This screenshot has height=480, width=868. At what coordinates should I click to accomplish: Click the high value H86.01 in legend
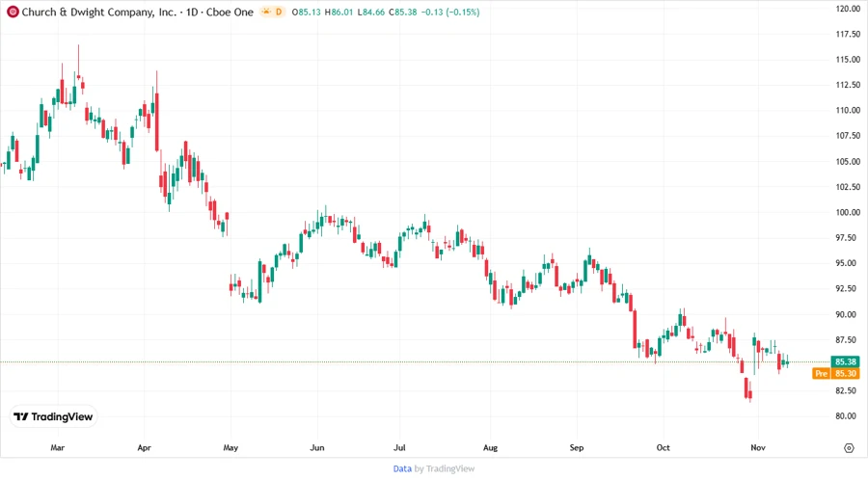click(339, 12)
